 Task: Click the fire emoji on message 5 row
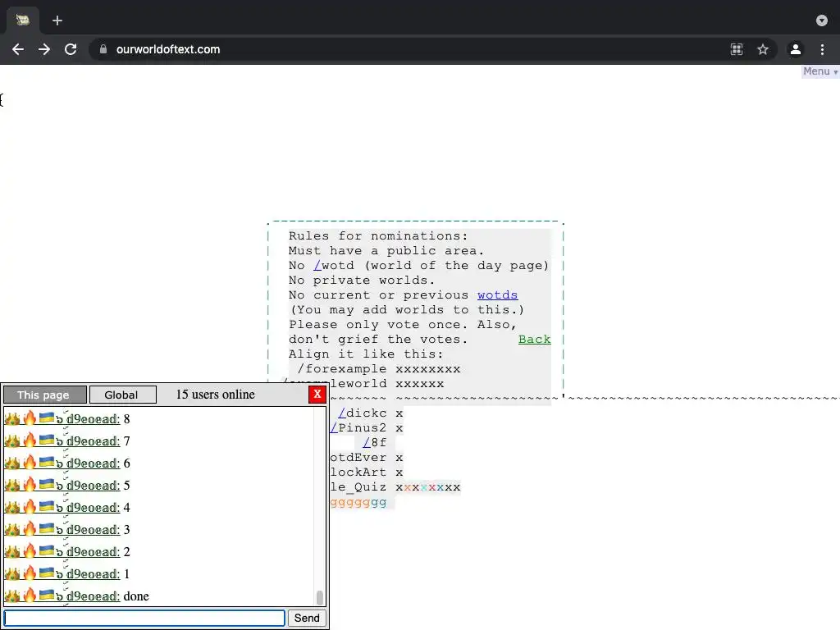pos(30,484)
